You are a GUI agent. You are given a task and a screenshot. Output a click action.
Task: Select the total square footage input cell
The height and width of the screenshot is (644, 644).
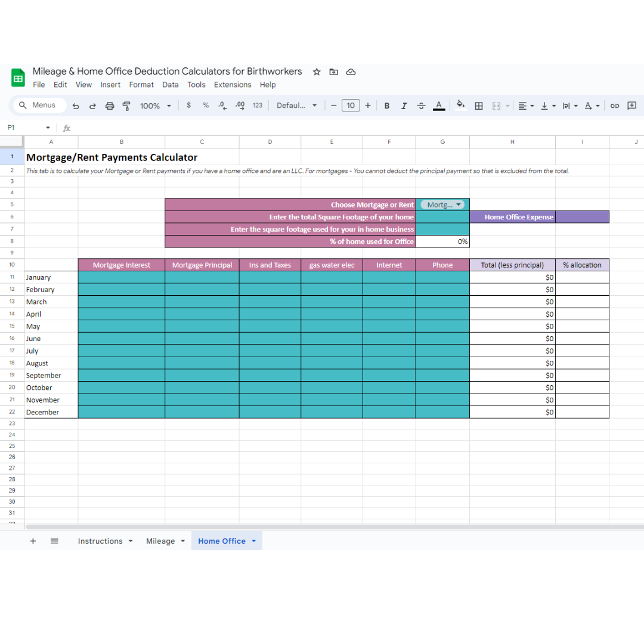pos(442,217)
